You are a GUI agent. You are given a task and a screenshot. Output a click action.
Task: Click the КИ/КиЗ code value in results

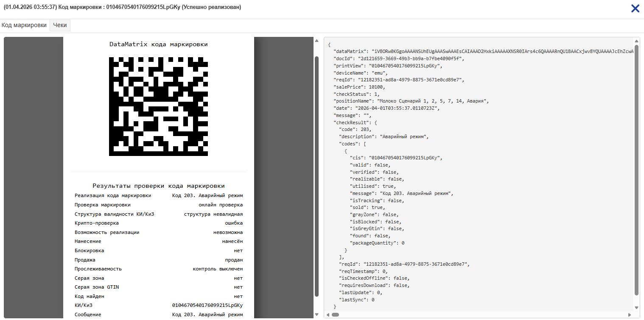[207, 305]
